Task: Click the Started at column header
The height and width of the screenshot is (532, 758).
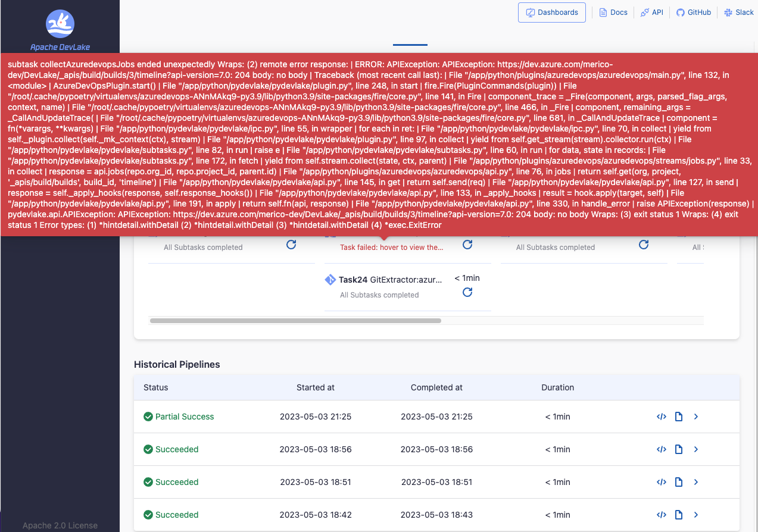Action: (x=316, y=387)
